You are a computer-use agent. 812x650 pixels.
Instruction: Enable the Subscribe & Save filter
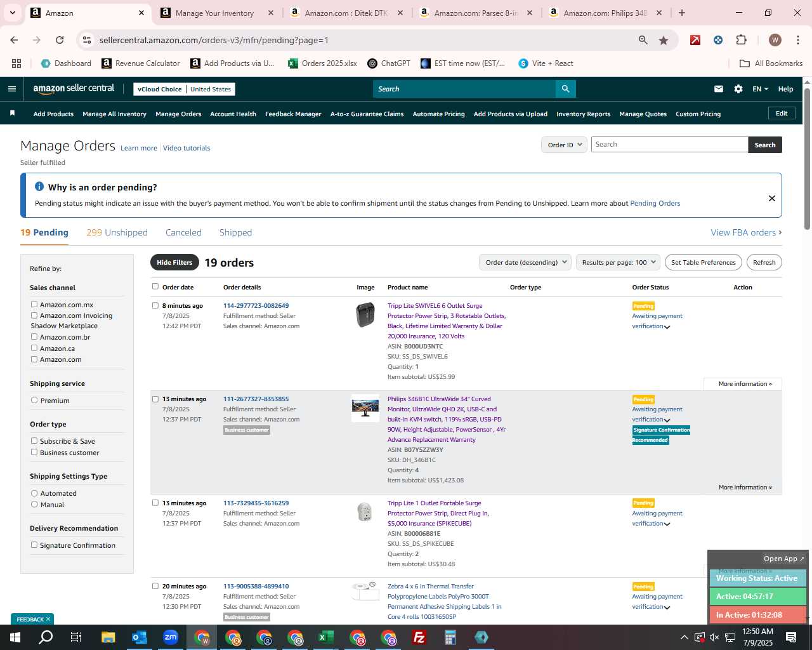[x=34, y=441]
